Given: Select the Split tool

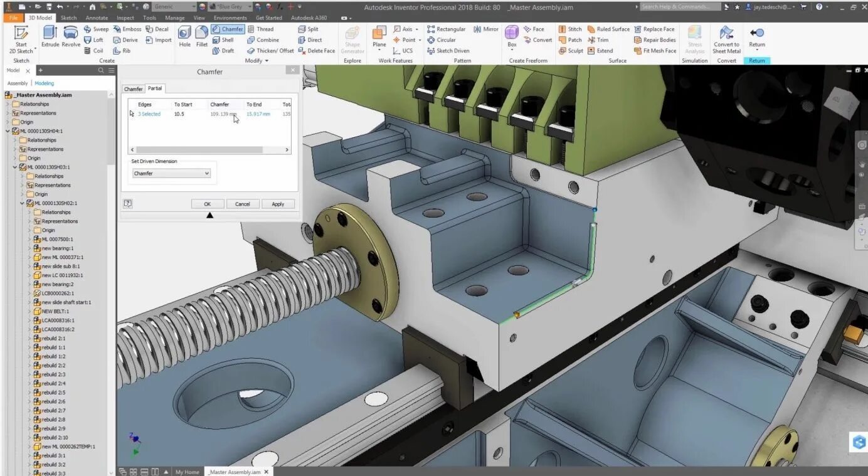Looking at the screenshot, I should (308, 29).
